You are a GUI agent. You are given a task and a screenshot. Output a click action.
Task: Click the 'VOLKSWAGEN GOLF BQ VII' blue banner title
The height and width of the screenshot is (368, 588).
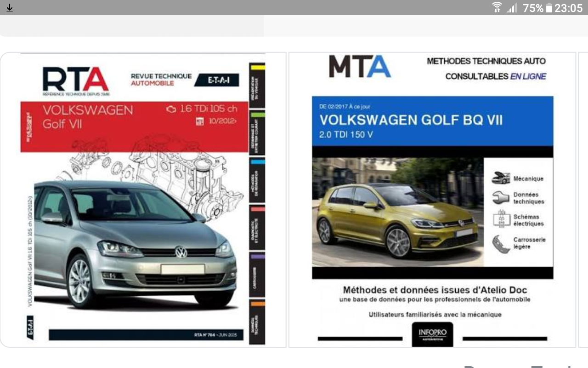click(x=411, y=120)
